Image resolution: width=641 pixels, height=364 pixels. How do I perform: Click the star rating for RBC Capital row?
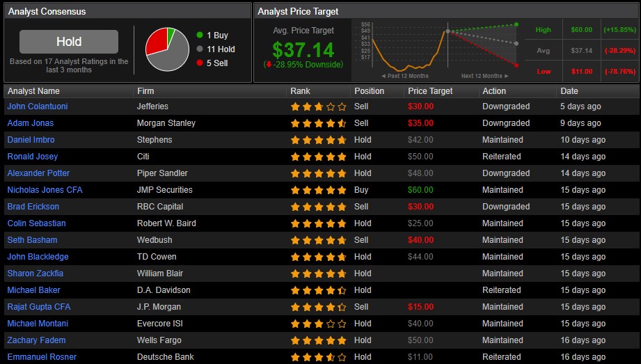(x=319, y=207)
